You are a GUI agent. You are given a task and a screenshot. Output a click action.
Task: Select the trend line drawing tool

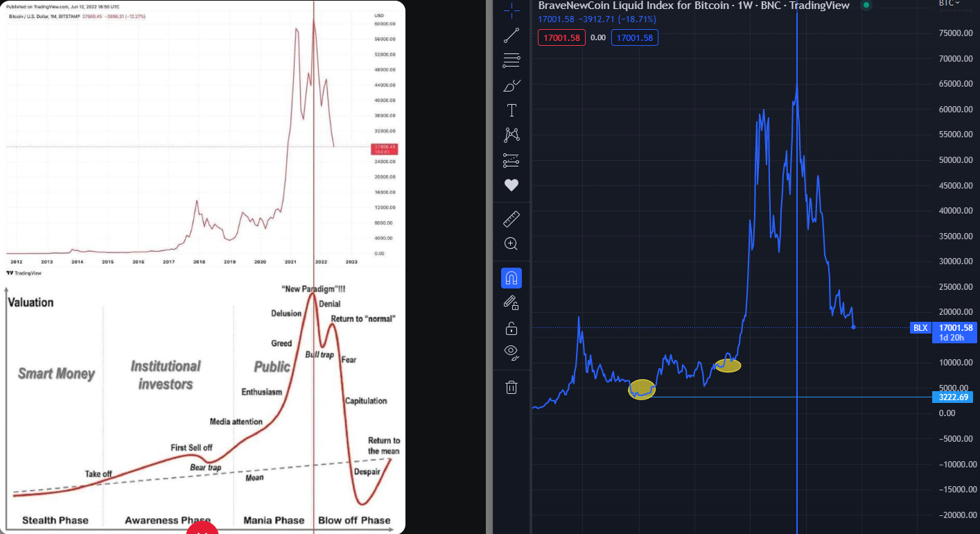511,35
